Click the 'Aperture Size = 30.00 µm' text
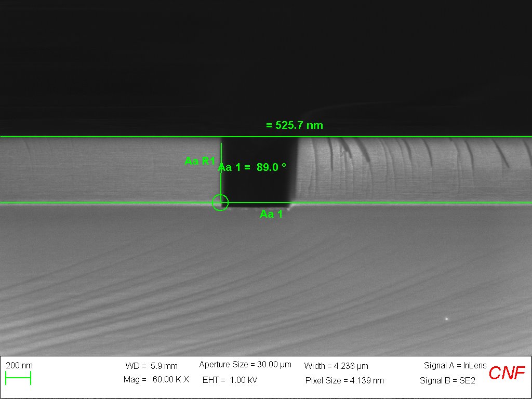Screen dimensions: 532x399 [245, 365]
